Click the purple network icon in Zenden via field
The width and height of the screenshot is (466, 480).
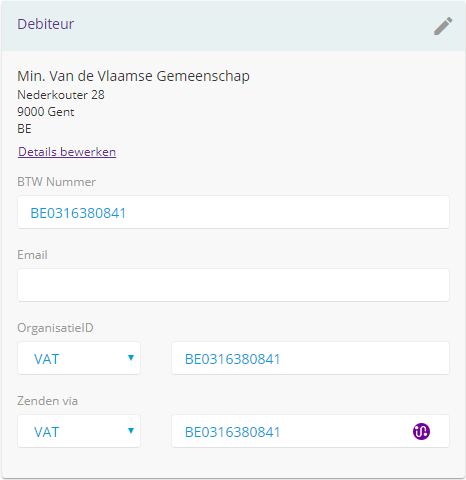[421, 431]
